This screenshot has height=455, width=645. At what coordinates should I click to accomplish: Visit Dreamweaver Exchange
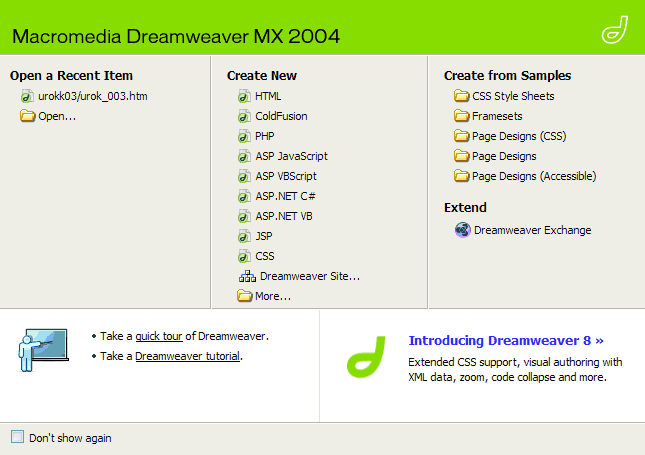click(x=532, y=230)
